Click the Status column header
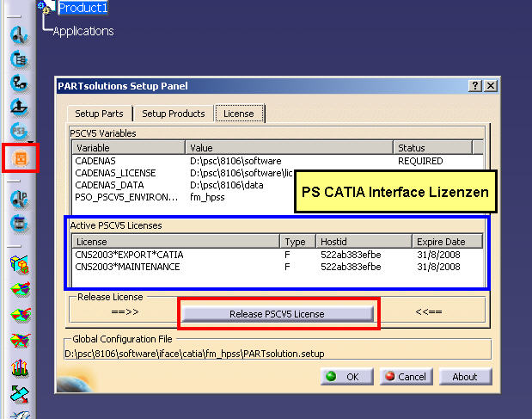The width and height of the screenshot is (532, 419). point(432,148)
